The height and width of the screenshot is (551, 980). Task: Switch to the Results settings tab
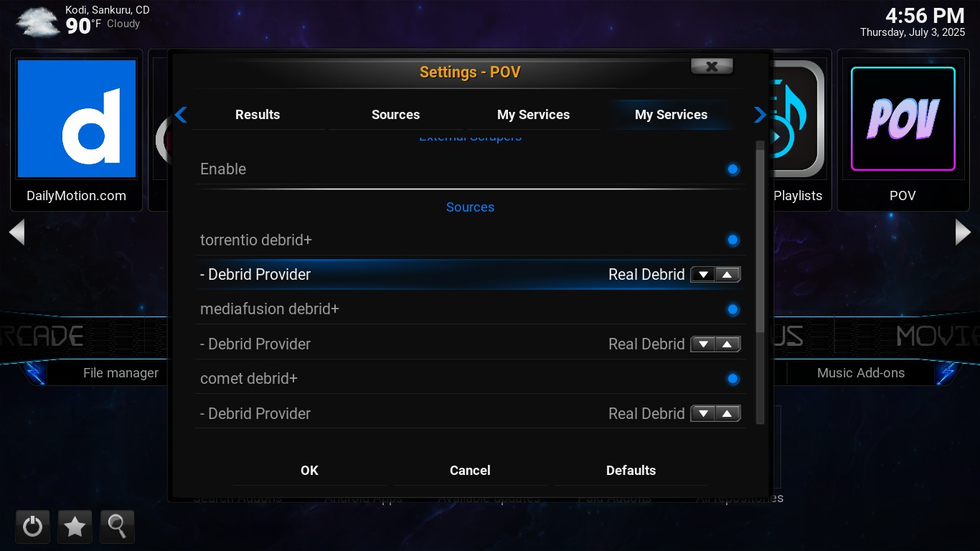(258, 115)
